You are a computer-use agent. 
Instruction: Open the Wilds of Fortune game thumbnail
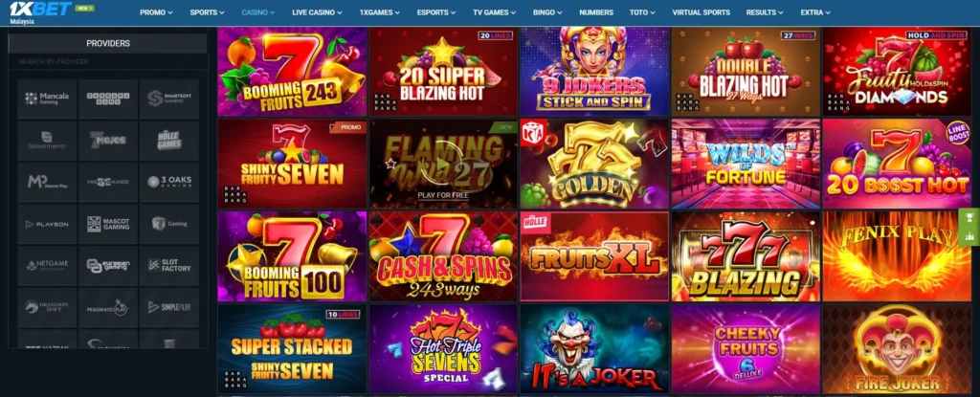click(746, 164)
